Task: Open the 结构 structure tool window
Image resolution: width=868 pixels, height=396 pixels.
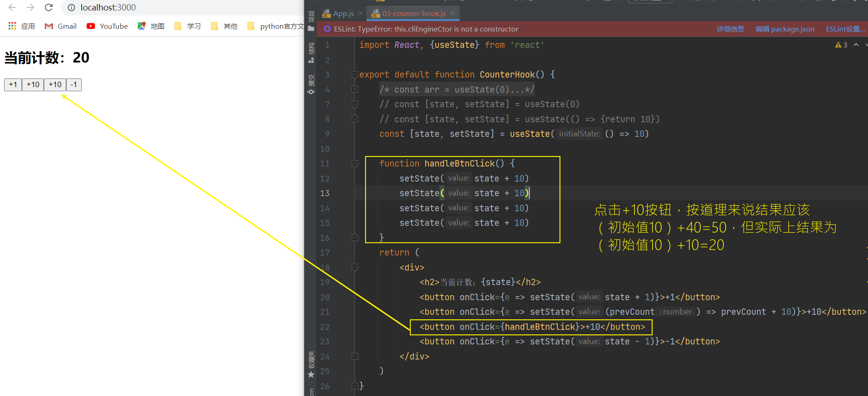Action: [x=311, y=53]
